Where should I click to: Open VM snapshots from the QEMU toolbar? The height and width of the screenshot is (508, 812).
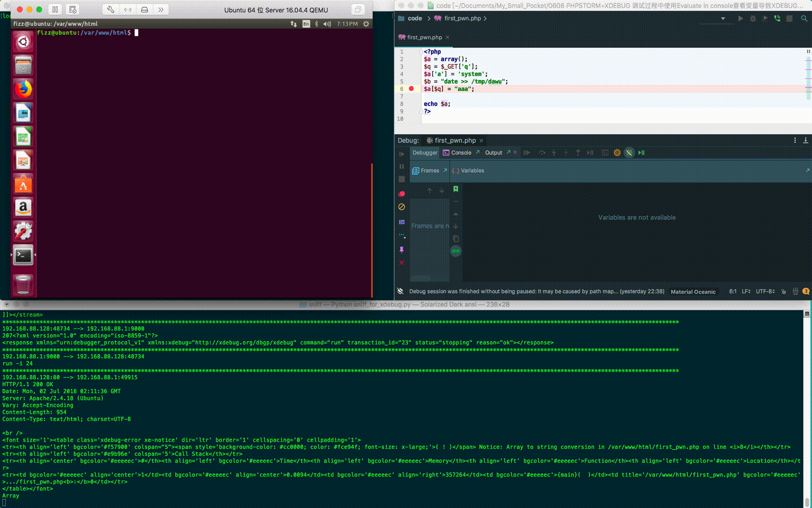[72, 9]
